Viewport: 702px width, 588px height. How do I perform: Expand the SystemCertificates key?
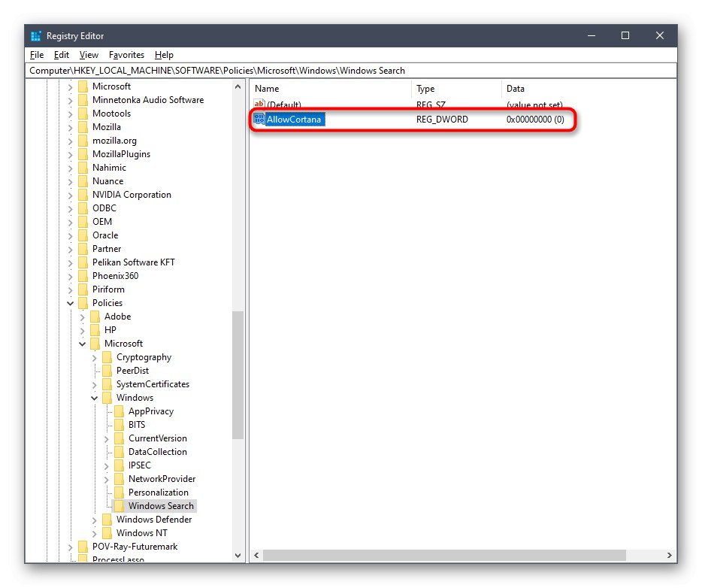click(95, 385)
